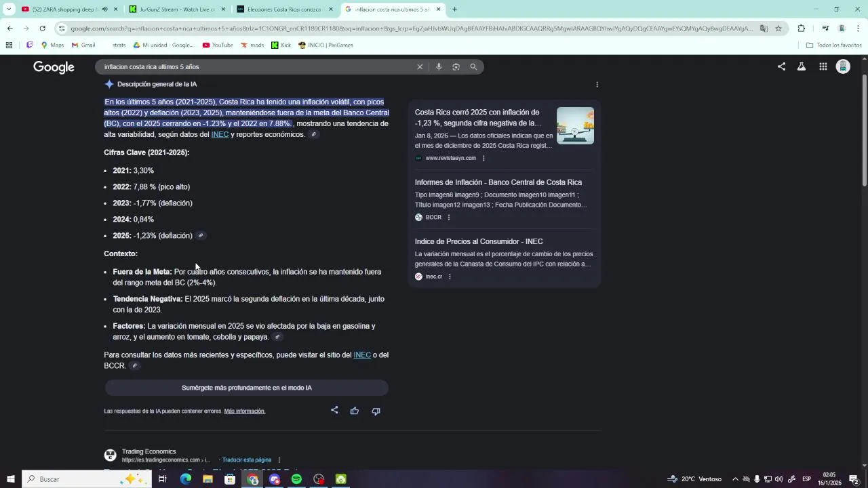Viewport: 868px width, 488px height.
Task: Switch to Elecciones Costa Rica tab
Action: tap(284, 9)
